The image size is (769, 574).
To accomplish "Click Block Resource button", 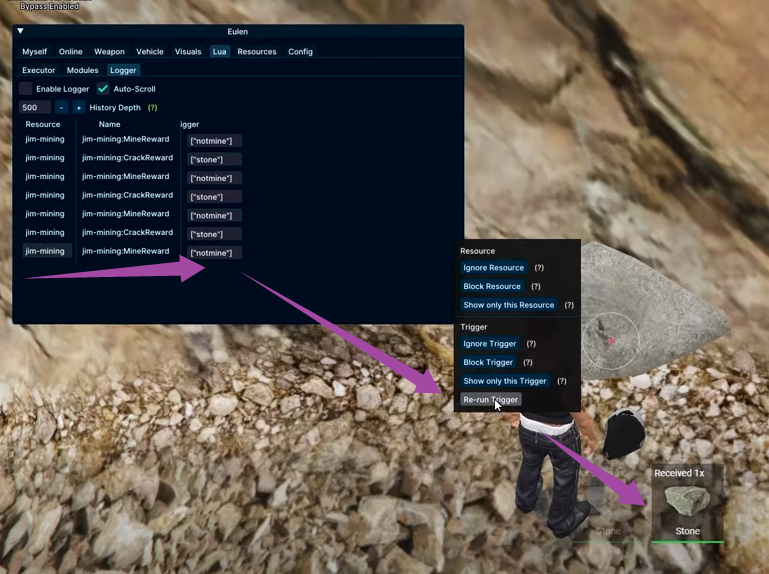I will click(491, 286).
